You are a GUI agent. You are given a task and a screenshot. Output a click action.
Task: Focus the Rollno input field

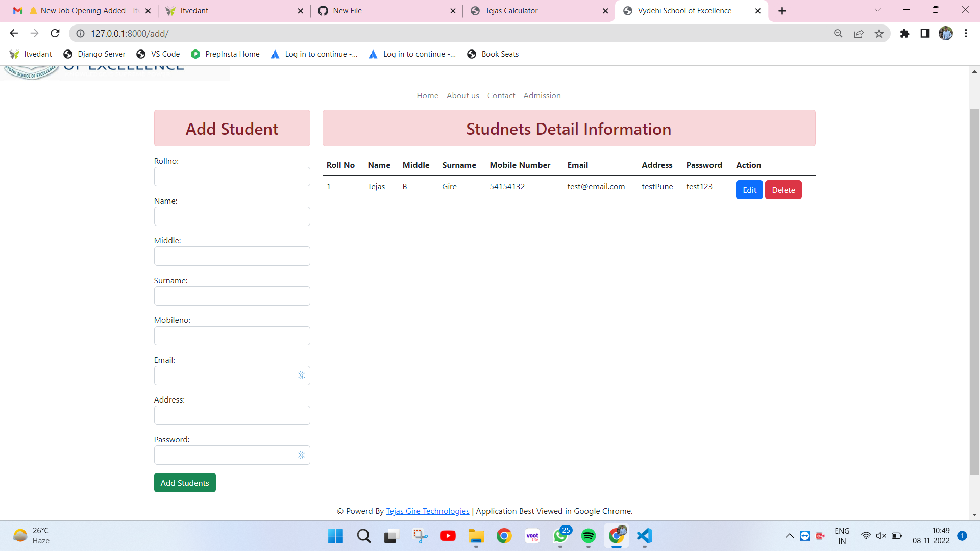(x=232, y=177)
